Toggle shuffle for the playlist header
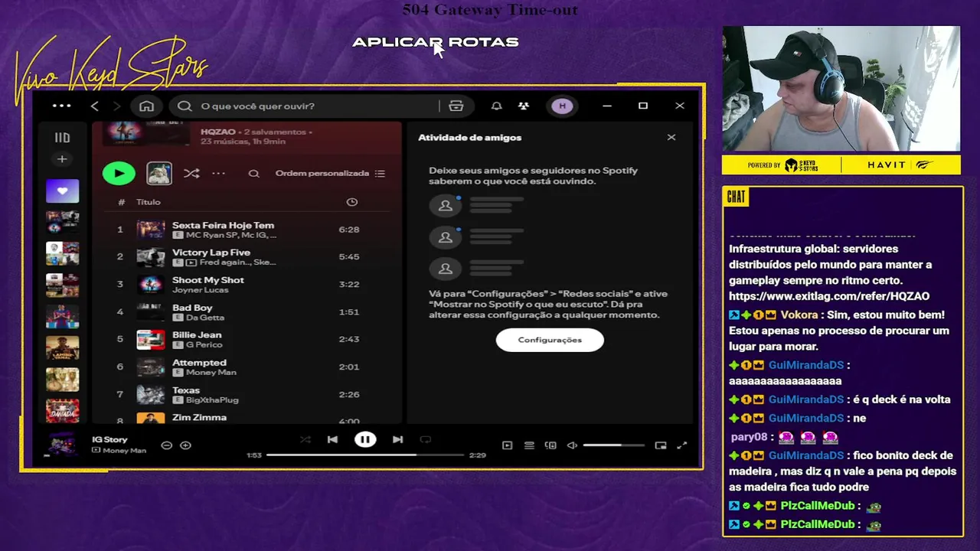 tap(191, 173)
